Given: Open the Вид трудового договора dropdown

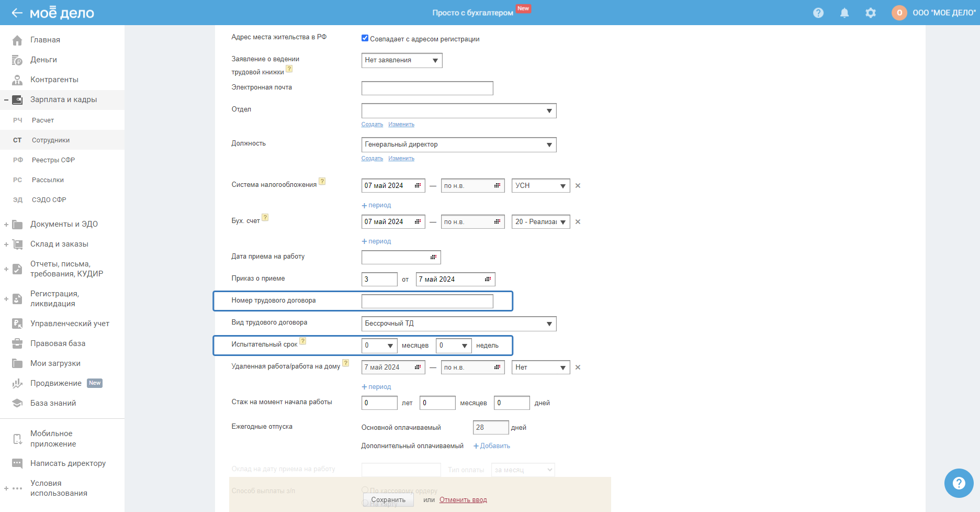Looking at the screenshot, I should 459,324.
